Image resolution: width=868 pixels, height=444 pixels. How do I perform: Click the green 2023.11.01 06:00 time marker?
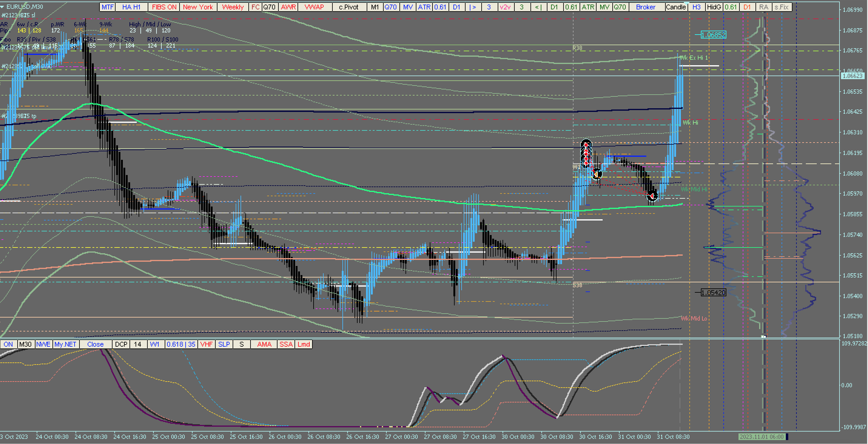pos(762,437)
